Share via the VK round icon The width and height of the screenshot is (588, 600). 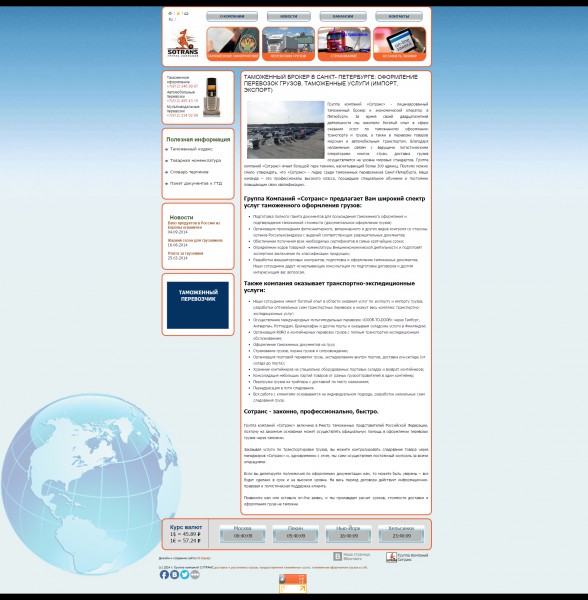coord(174,574)
